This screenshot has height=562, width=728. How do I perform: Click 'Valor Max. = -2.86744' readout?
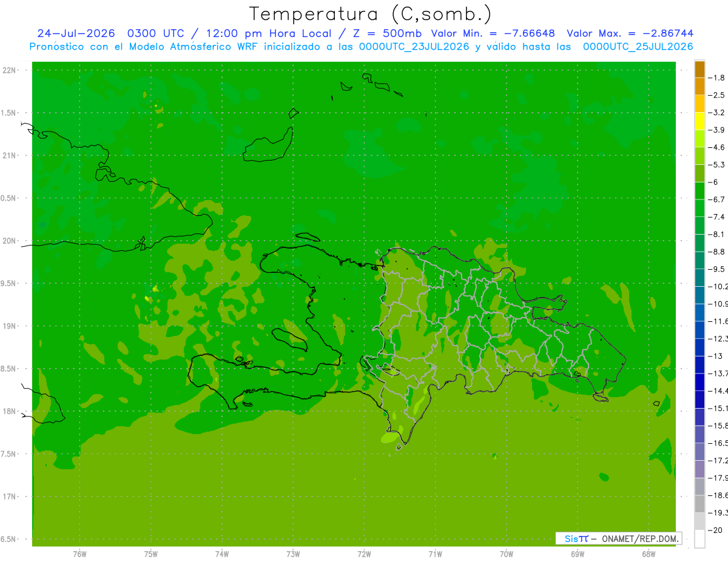click(630, 33)
